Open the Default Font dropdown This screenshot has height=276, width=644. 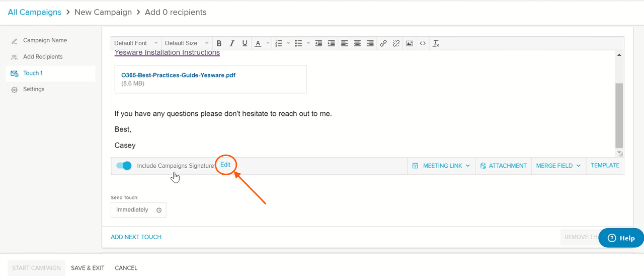click(x=136, y=43)
